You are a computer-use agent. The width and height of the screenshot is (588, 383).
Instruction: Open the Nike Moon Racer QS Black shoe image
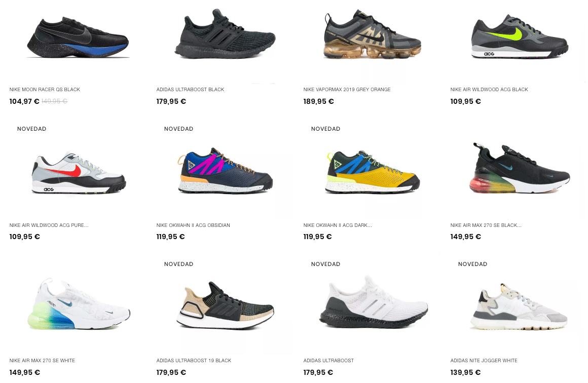pos(78,37)
